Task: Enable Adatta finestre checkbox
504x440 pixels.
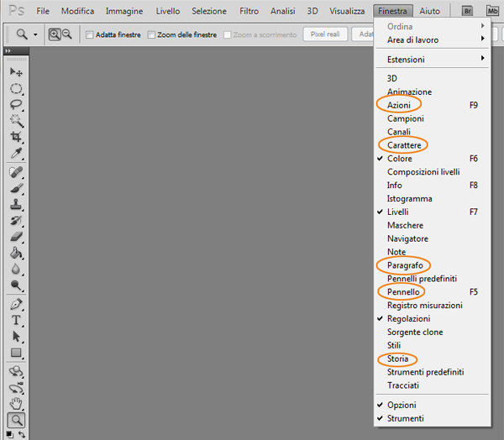Action: coord(89,34)
